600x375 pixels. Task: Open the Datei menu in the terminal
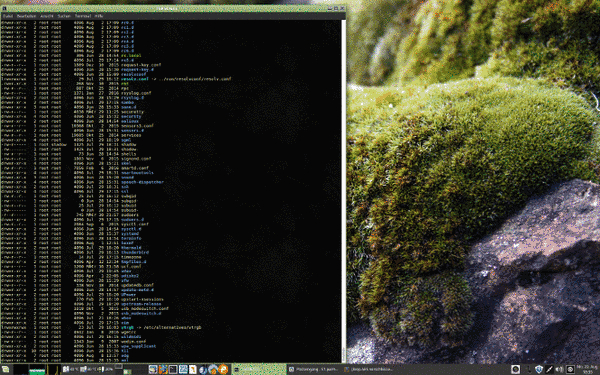pos(8,16)
